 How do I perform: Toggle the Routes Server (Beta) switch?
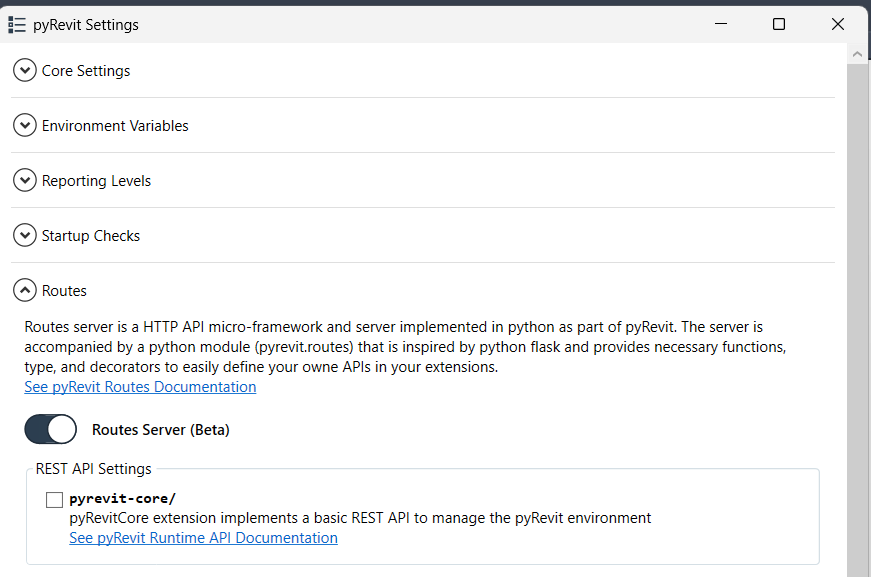tap(51, 429)
